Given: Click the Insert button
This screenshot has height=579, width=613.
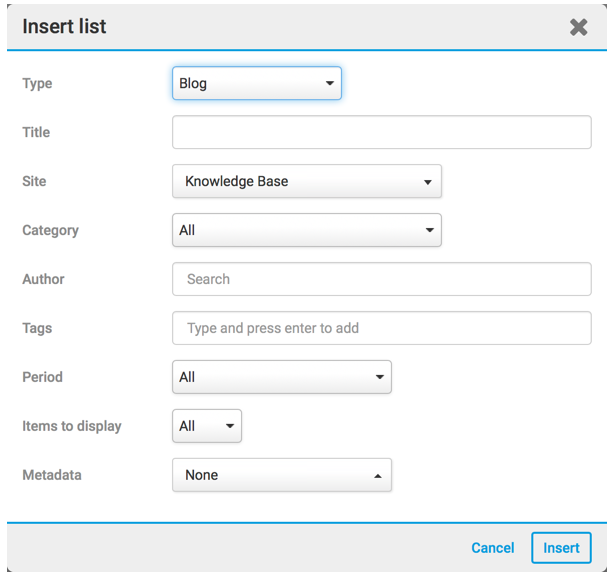Looking at the screenshot, I should click(561, 548).
